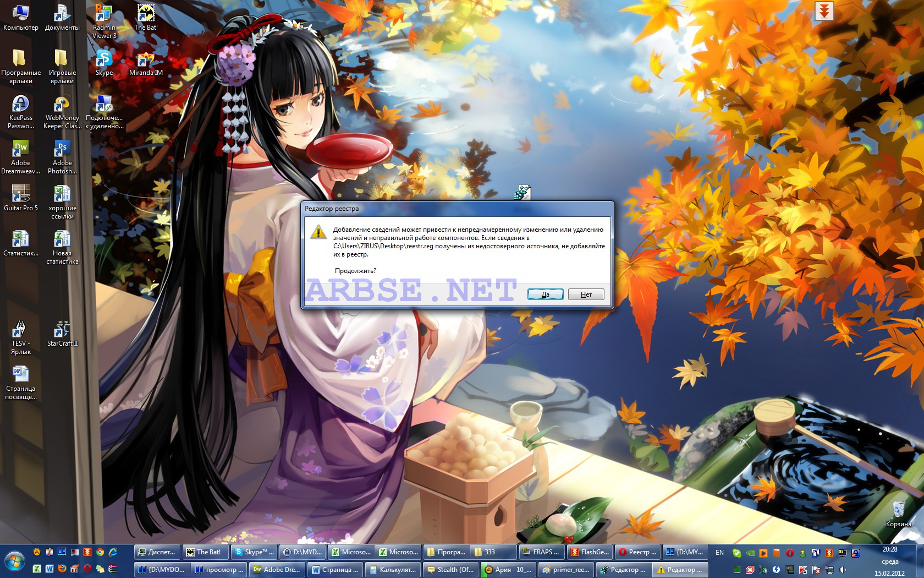
Task: Click the FlashGet drop zone icon at top right
Action: tap(824, 11)
